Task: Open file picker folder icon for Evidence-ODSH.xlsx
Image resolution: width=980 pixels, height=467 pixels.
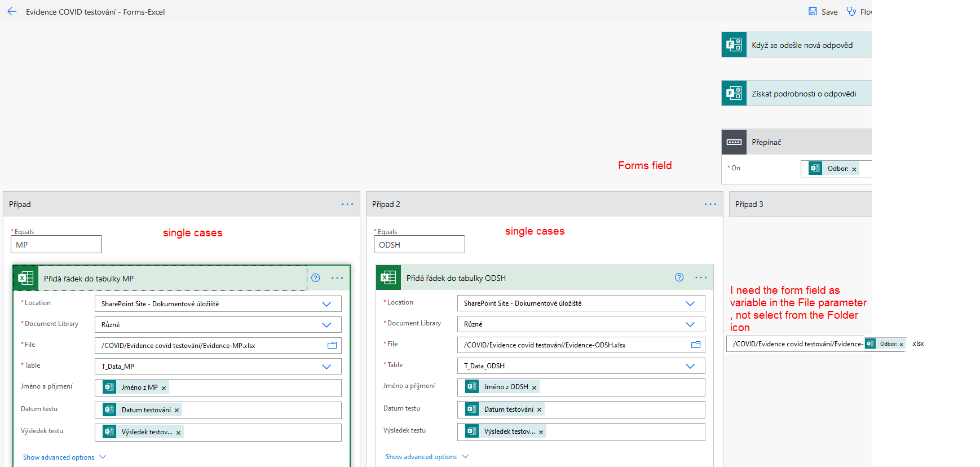Action: click(696, 345)
